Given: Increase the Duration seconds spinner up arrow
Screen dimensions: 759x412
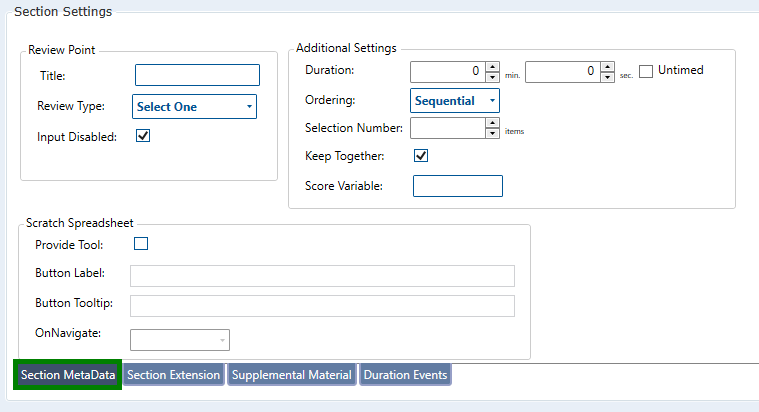Looking at the screenshot, I should [607, 66].
